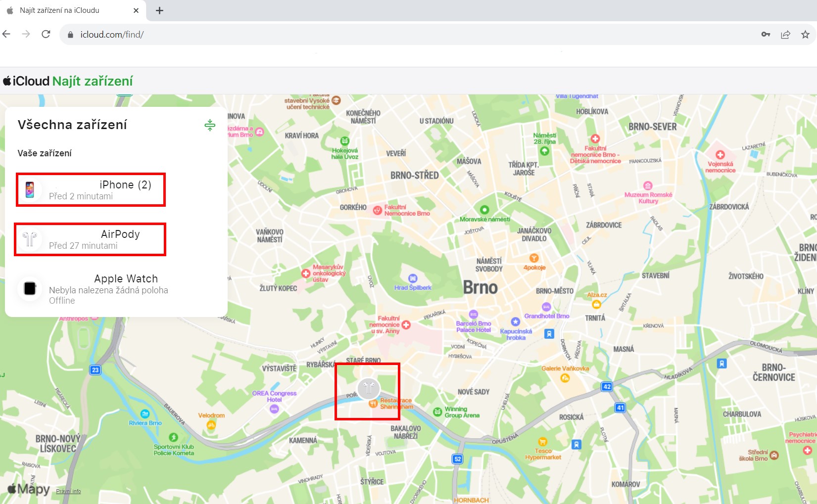View site lock security info
Image resolution: width=817 pixels, height=504 pixels.
(70, 35)
